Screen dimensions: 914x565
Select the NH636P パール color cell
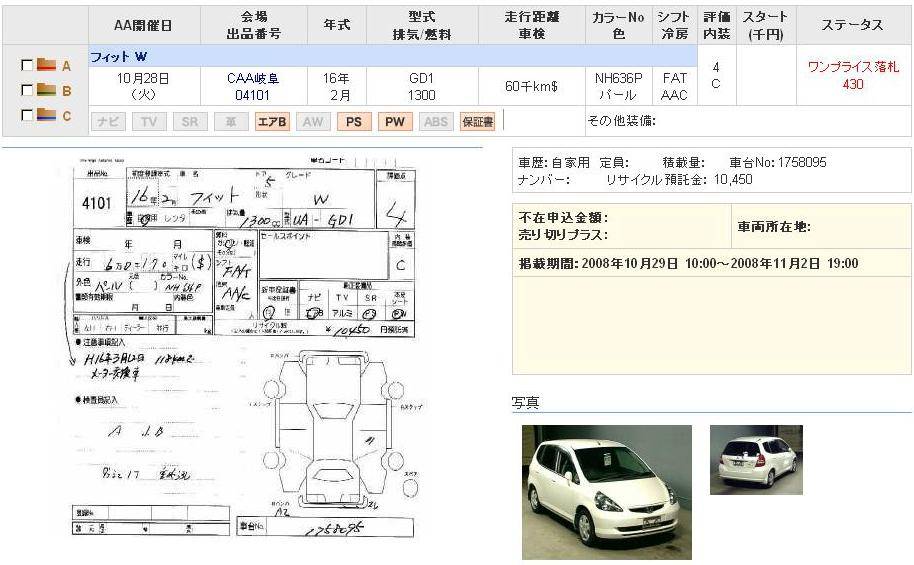[618, 86]
